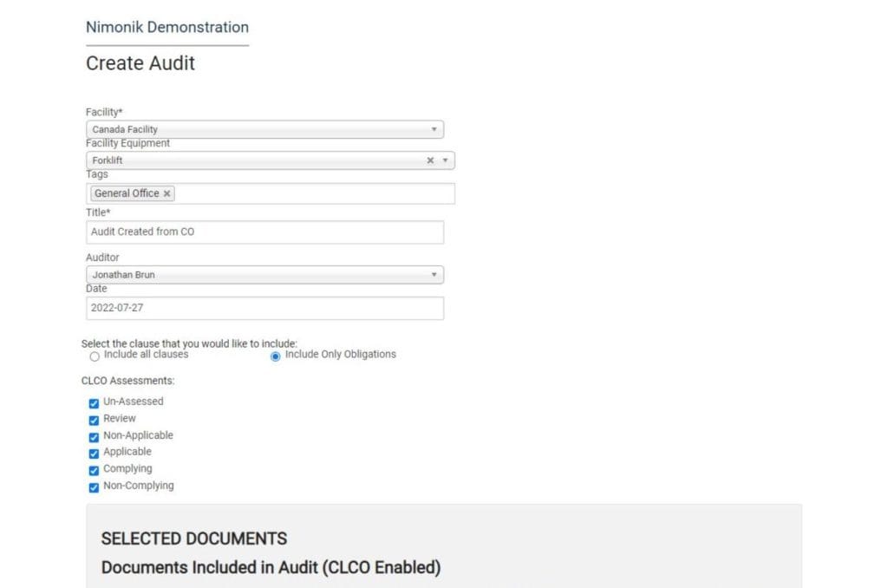Select Include all clauses option
The image size is (888, 588).
(95, 356)
